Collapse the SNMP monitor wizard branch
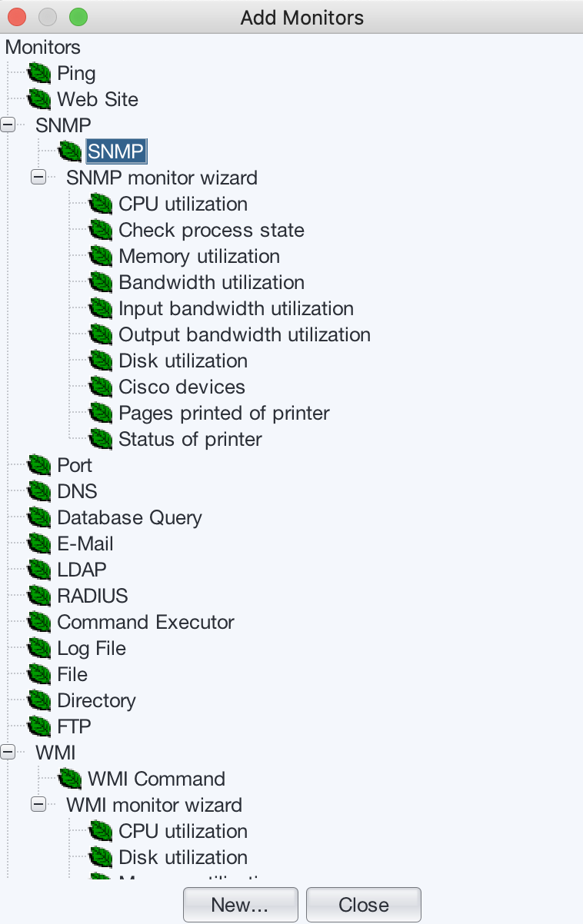The width and height of the screenshot is (583, 924). point(37,177)
